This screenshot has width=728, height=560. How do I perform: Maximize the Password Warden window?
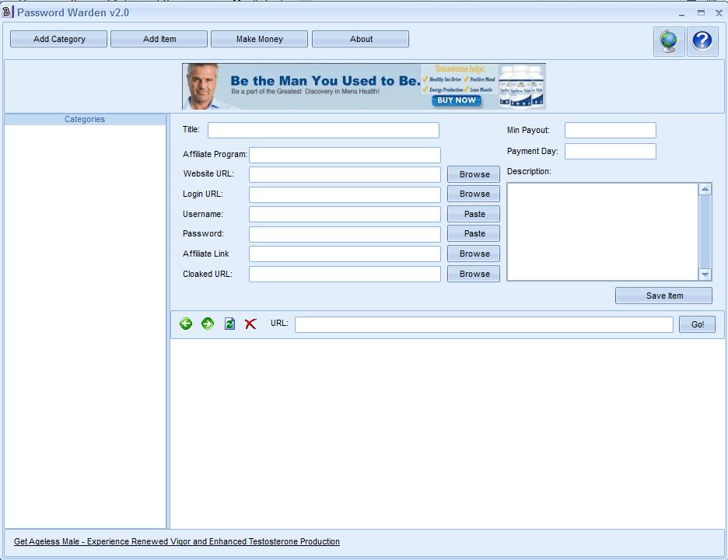click(x=701, y=13)
